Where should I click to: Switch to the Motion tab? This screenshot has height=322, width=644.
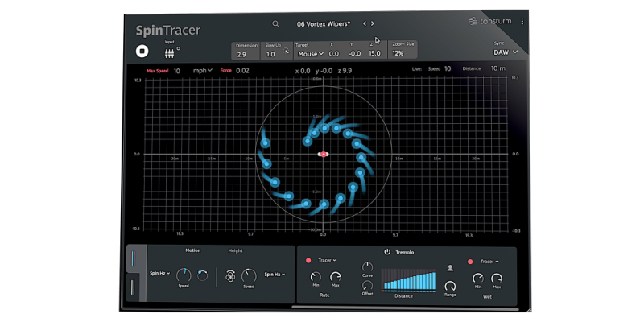coord(193,250)
